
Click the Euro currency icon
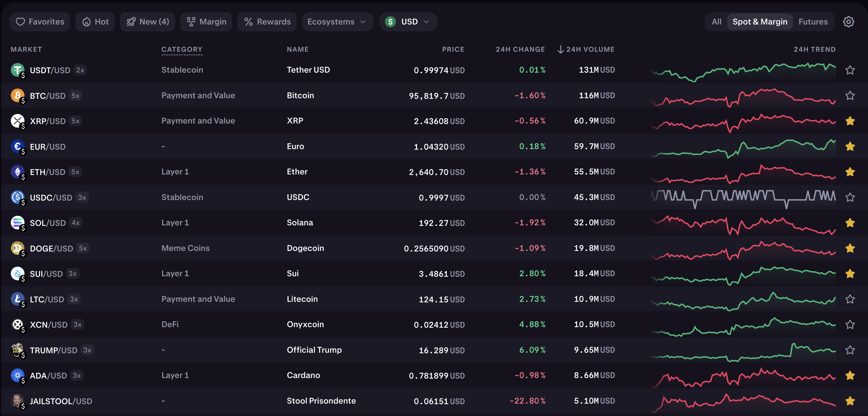(18, 146)
